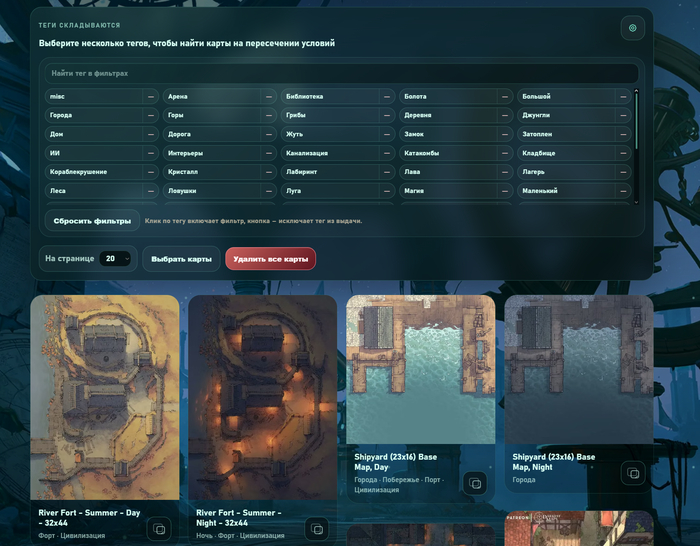Exclude the Грибы tag using the minus button
The image size is (700, 546).
tap(387, 115)
